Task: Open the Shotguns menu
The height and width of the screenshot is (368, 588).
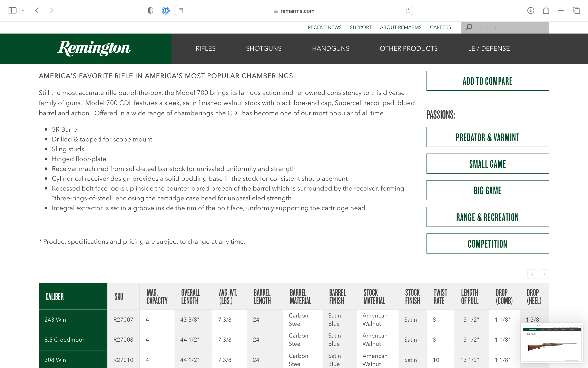Action: tap(264, 48)
